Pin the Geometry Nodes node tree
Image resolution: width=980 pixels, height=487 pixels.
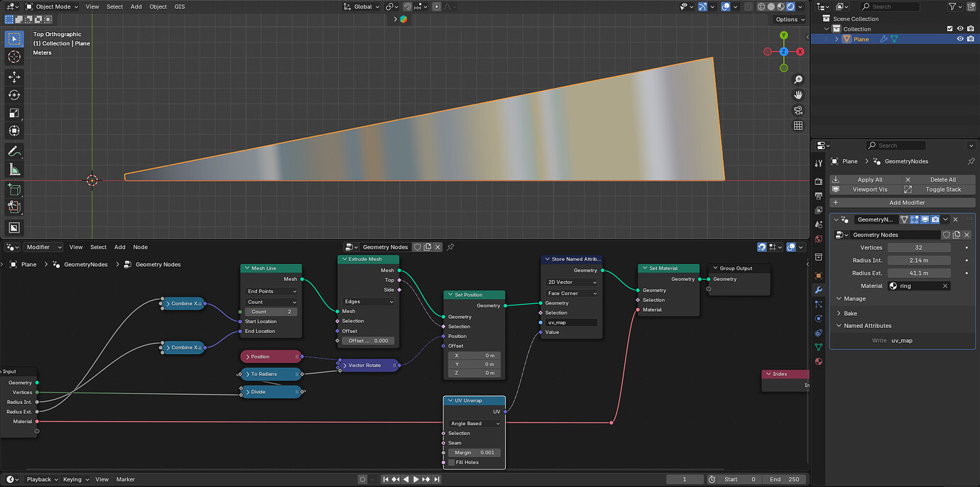450,247
